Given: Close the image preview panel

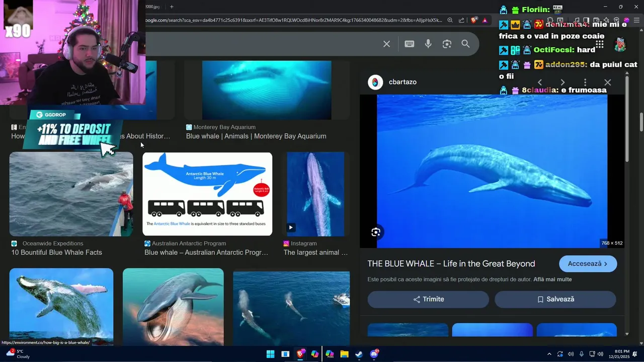Looking at the screenshot, I should pyautogui.click(x=608, y=82).
